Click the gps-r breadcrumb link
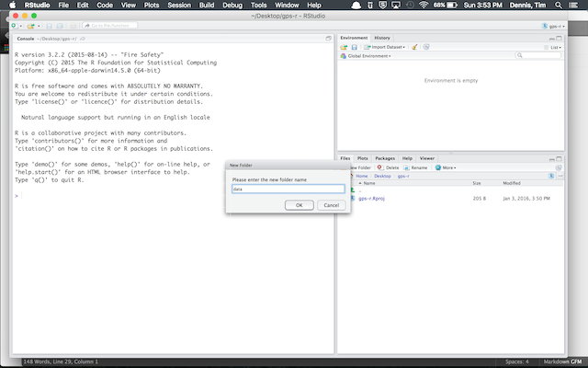The width and height of the screenshot is (588, 368). [x=403, y=176]
